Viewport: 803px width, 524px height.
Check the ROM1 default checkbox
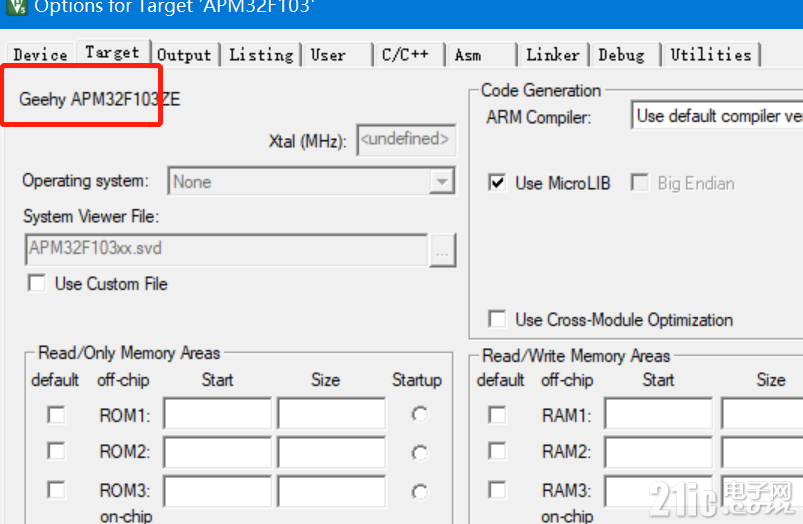pos(56,414)
